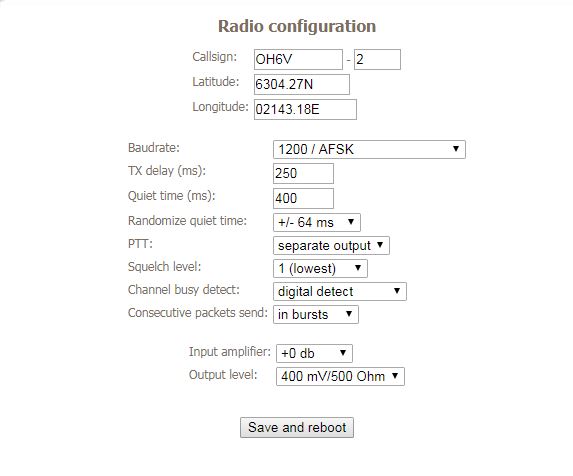573x476 pixels.
Task: Click the Quiet time input field
Action: click(303, 198)
